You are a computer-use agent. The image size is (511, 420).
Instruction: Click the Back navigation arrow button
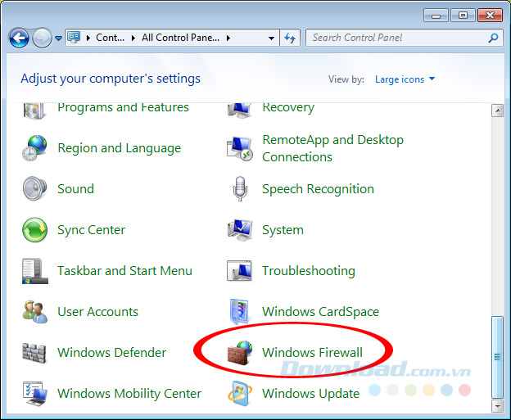coord(19,38)
